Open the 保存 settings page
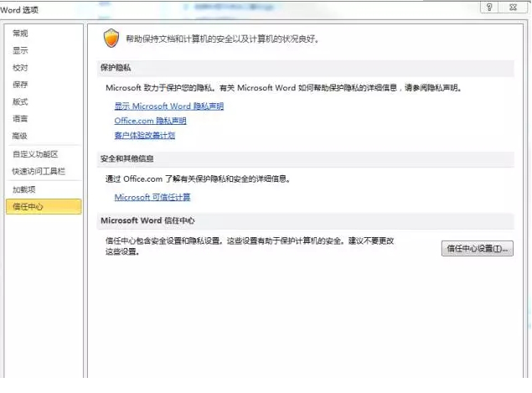The height and width of the screenshot is (393, 532). [20, 85]
